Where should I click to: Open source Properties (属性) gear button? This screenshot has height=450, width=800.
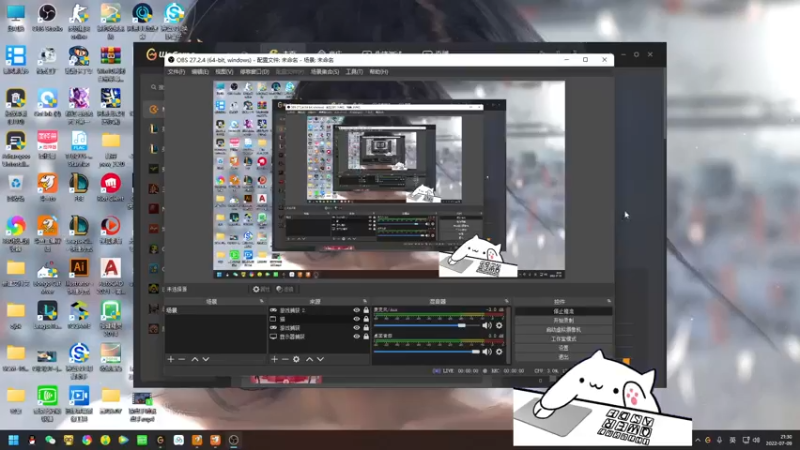[261, 289]
